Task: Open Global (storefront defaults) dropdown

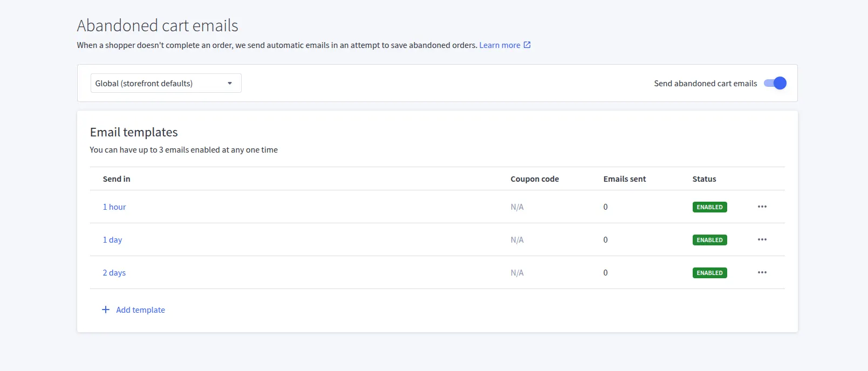Action: point(166,83)
